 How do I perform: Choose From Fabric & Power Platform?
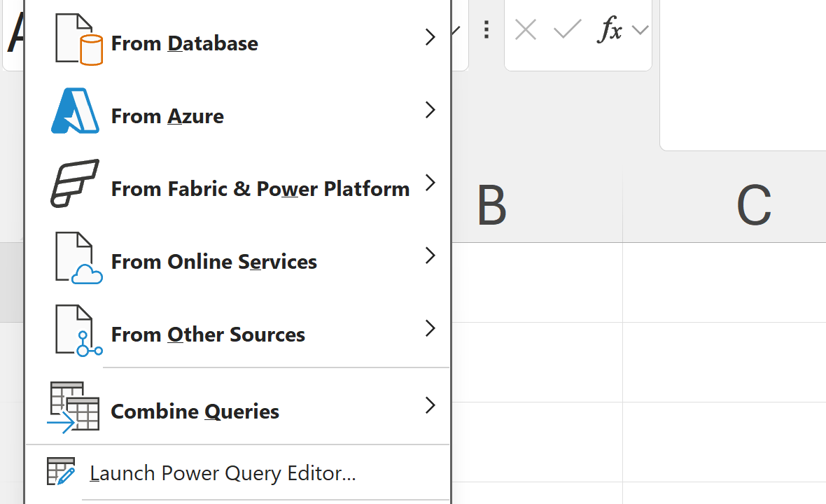260,189
